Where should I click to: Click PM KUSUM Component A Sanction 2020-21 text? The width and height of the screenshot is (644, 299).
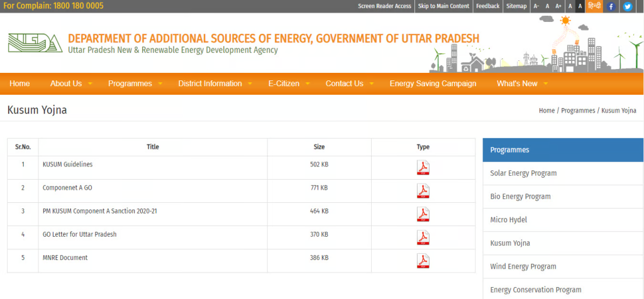100,211
